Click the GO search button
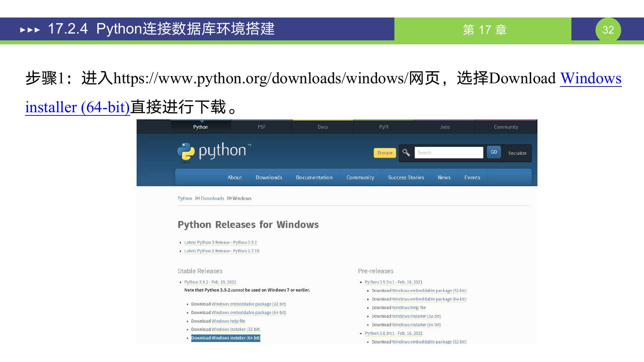Screen dimensions: 644x362 (494, 152)
